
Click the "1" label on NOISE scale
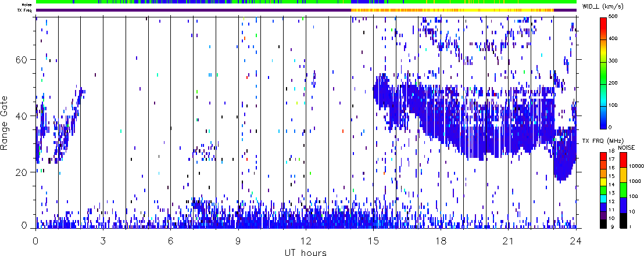coord(630,227)
